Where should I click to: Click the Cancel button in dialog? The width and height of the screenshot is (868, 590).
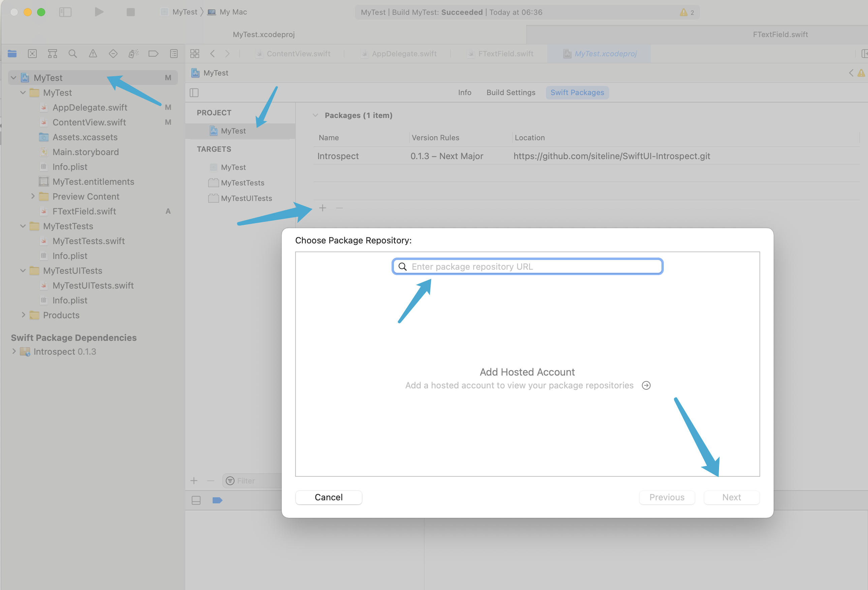point(328,497)
